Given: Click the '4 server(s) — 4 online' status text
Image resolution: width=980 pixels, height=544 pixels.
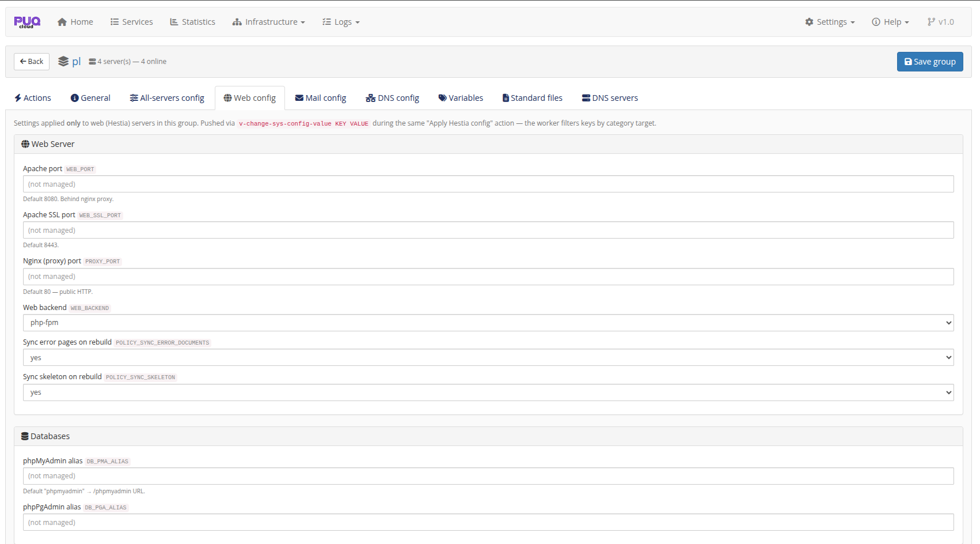Looking at the screenshot, I should click(132, 62).
